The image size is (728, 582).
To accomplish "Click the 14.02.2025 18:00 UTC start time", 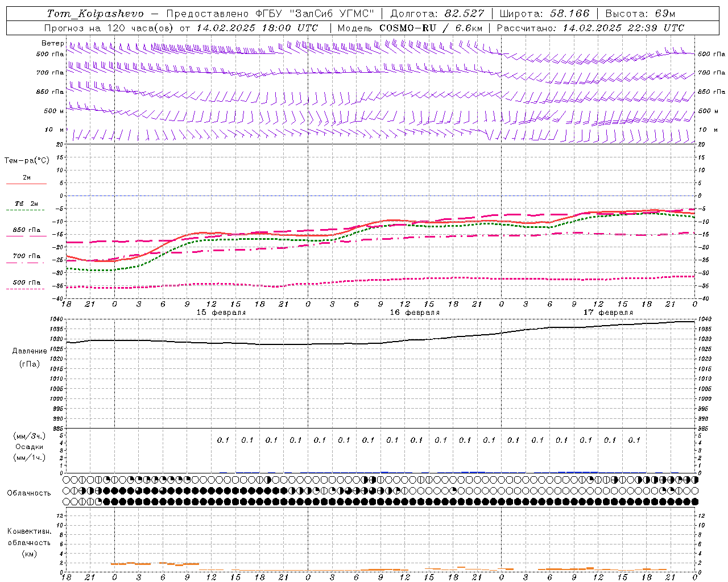I will [x=257, y=28].
